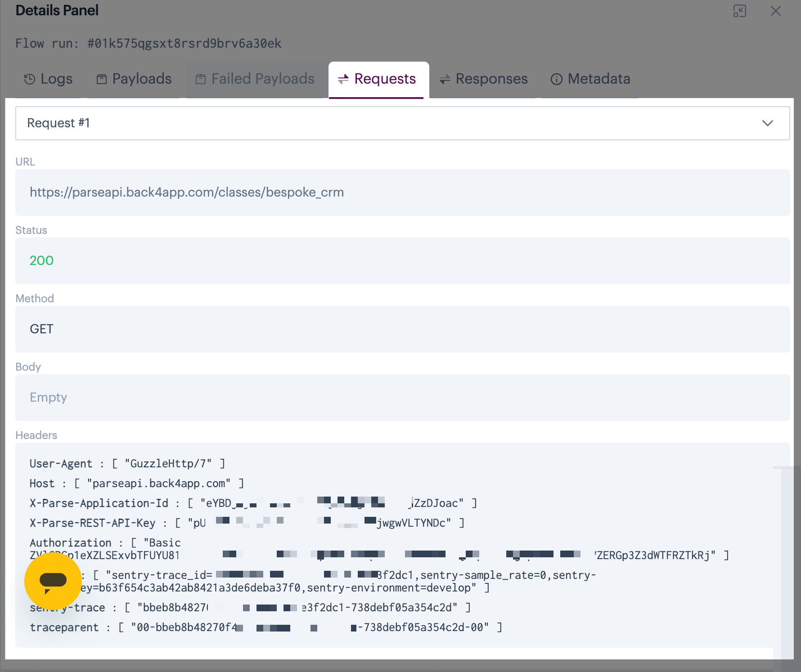801x672 pixels.
Task: Click the GET method field
Action: 41,329
